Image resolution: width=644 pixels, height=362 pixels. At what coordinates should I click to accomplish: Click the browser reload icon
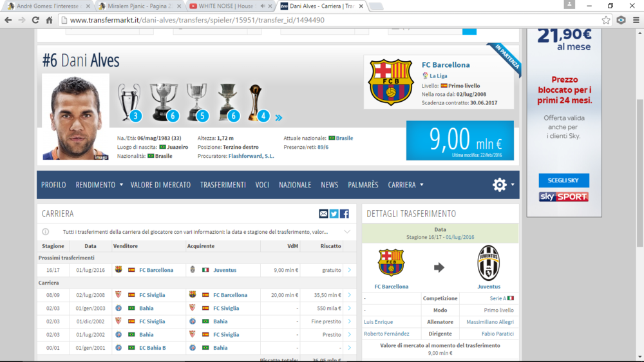35,20
